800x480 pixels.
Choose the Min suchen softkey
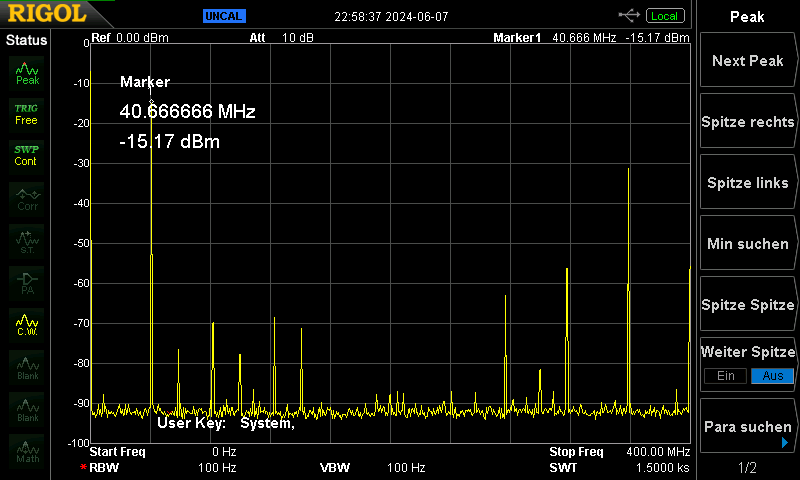747,243
